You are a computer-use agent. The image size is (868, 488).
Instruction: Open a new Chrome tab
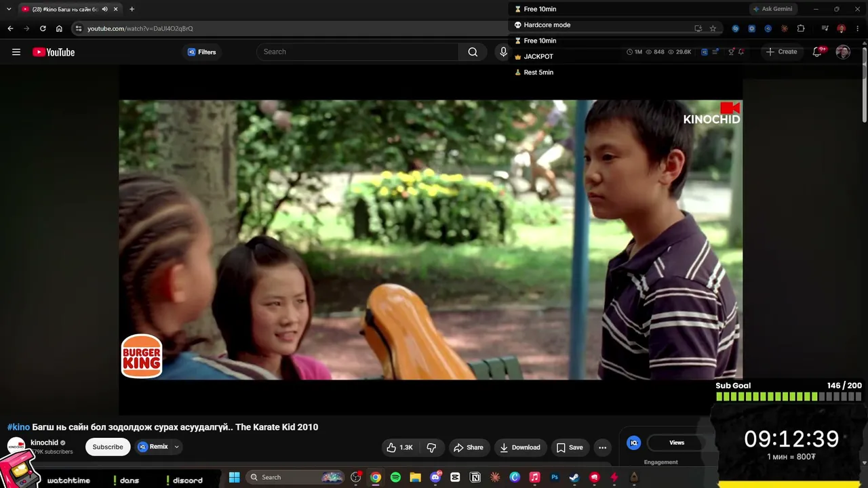tap(132, 9)
